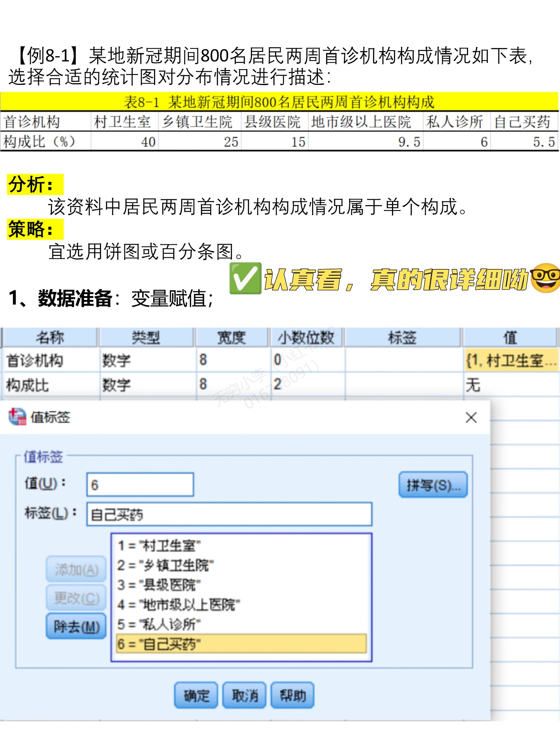Click the 乡镇卫生院 cell in table 8-1
The height and width of the screenshot is (747, 560).
click(x=199, y=122)
